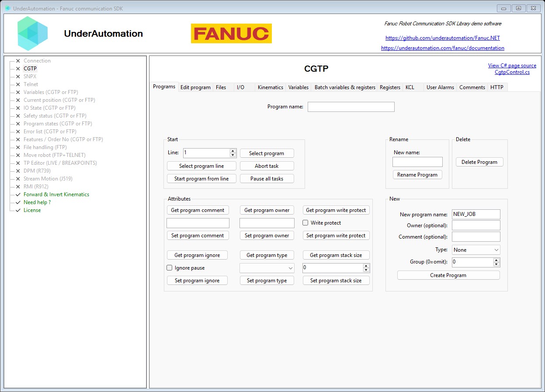Switch to the Edit program tab
The height and width of the screenshot is (392, 545).
[x=195, y=87]
